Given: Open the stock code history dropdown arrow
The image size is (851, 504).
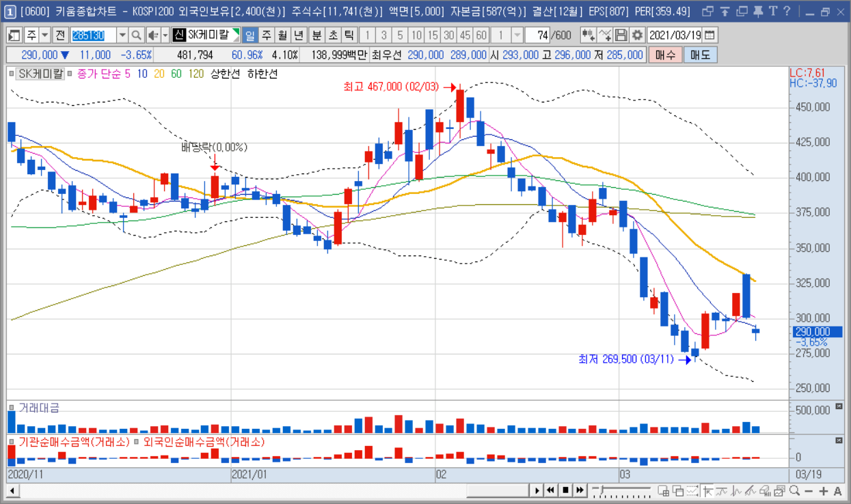Looking at the screenshot, I should [122, 36].
